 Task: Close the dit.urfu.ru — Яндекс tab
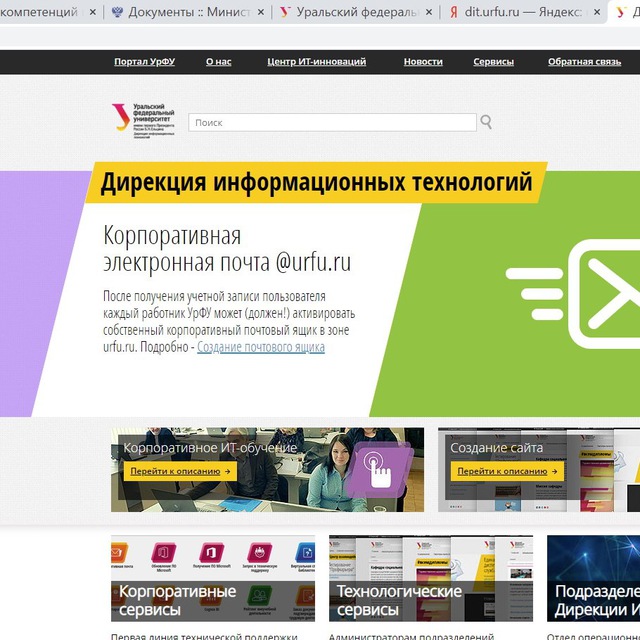597,12
